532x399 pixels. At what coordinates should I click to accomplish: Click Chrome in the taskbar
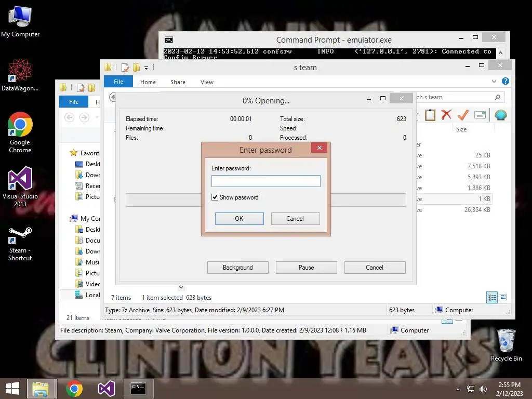pos(74,389)
